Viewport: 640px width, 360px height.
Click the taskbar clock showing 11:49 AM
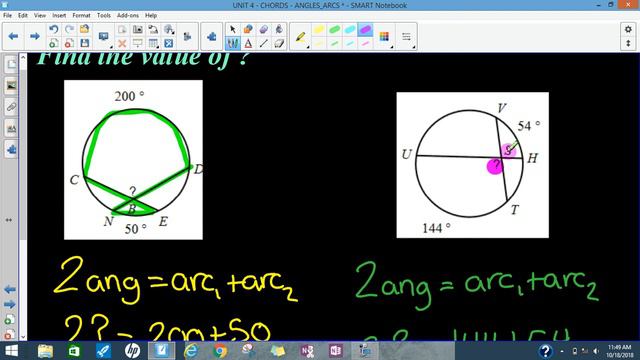pyautogui.click(x=619, y=351)
